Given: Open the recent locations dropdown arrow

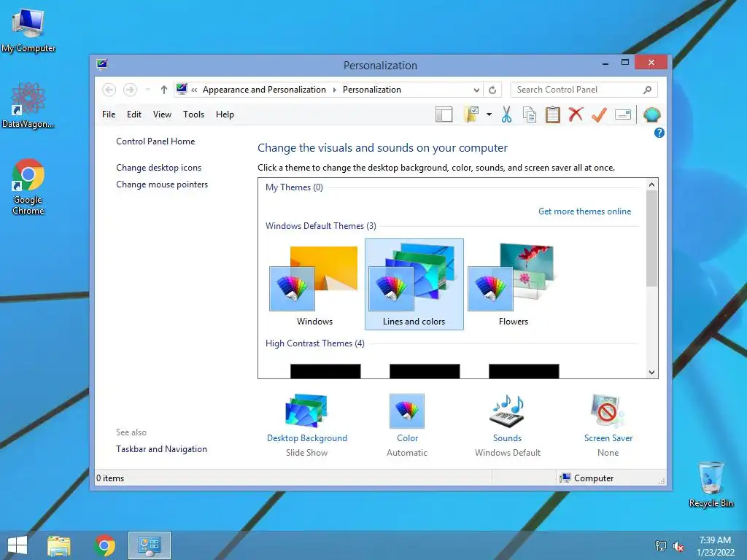Looking at the screenshot, I should point(147,90).
